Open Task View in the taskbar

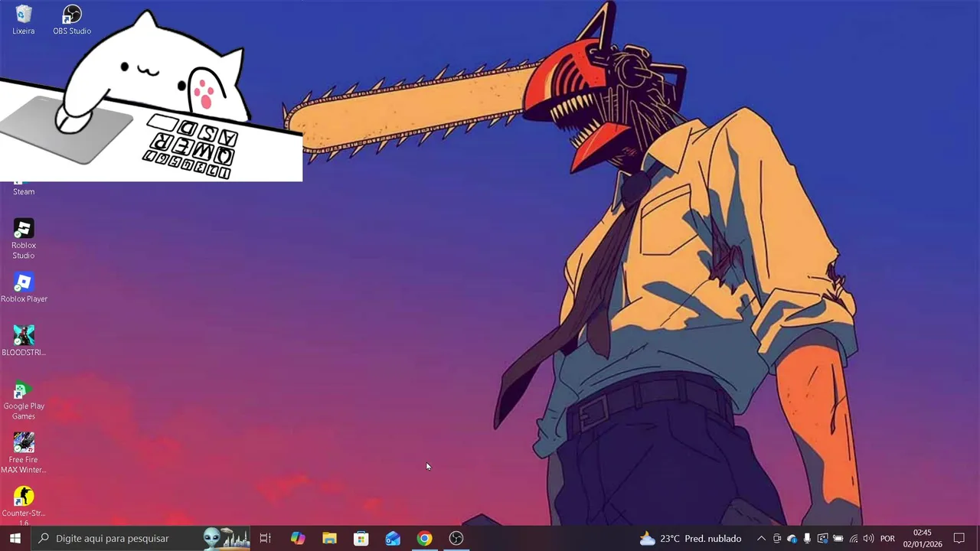coord(266,539)
